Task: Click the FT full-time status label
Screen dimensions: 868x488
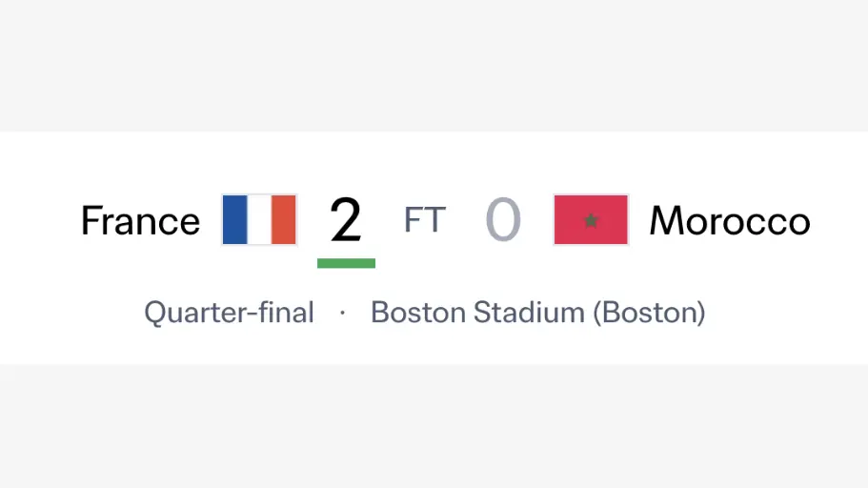Action: (425, 220)
